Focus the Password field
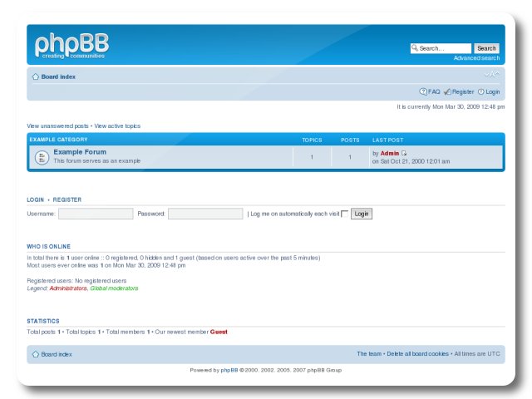Viewport: 532px width, 399px height. coord(205,214)
